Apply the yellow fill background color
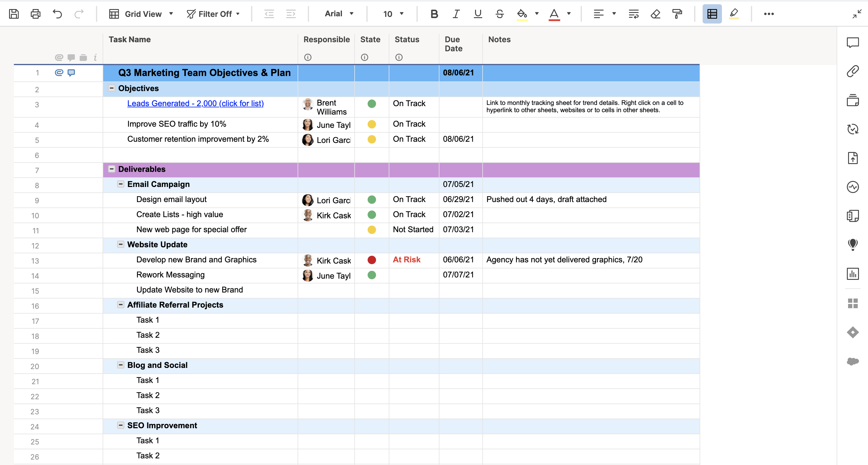Screen dimensions: 868x465 click(522, 14)
